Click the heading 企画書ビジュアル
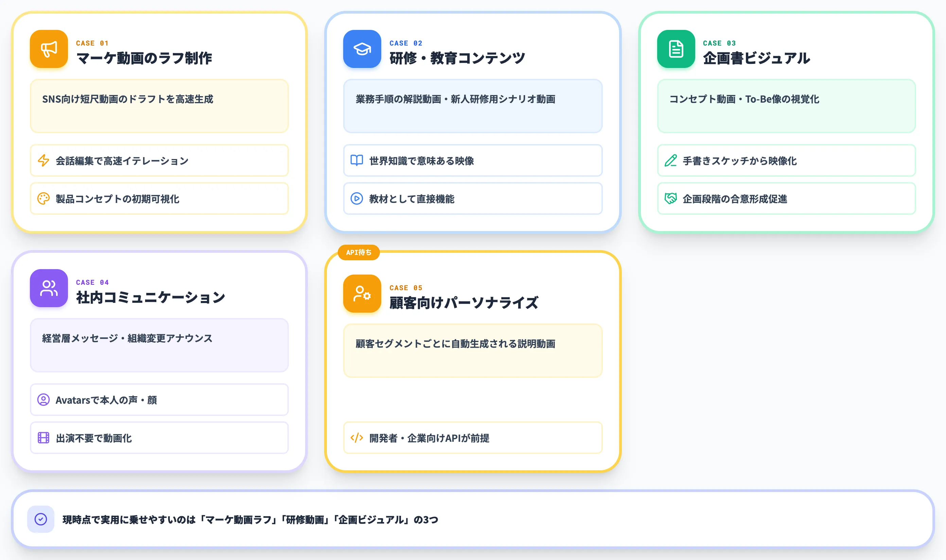 pyautogui.click(x=756, y=58)
